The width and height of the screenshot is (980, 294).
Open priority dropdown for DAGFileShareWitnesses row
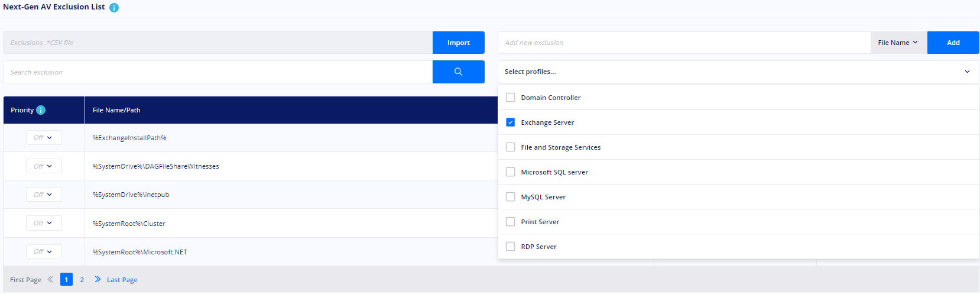44,166
